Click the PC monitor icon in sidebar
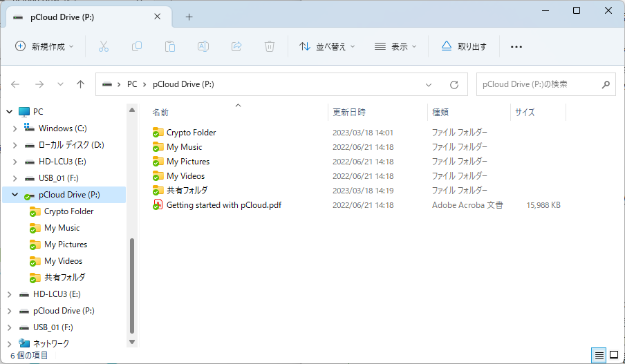 point(24,112)
